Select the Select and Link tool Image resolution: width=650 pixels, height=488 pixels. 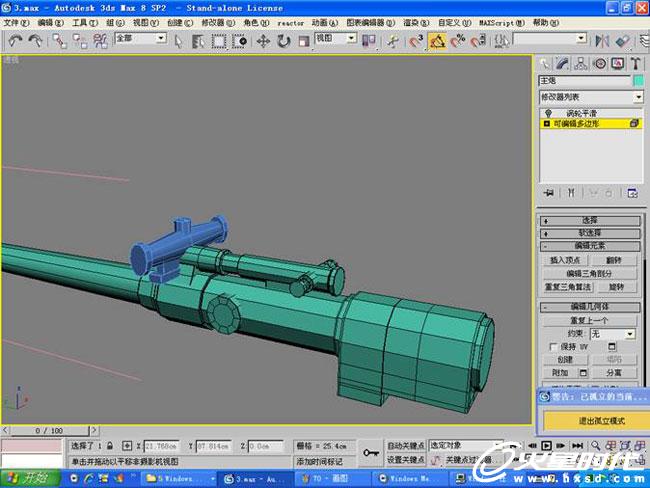pyautogui.click(x=59, y=41)
